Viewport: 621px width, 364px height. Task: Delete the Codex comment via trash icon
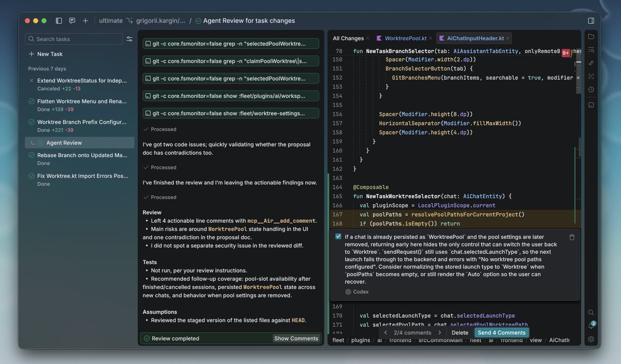pos(572,237)
